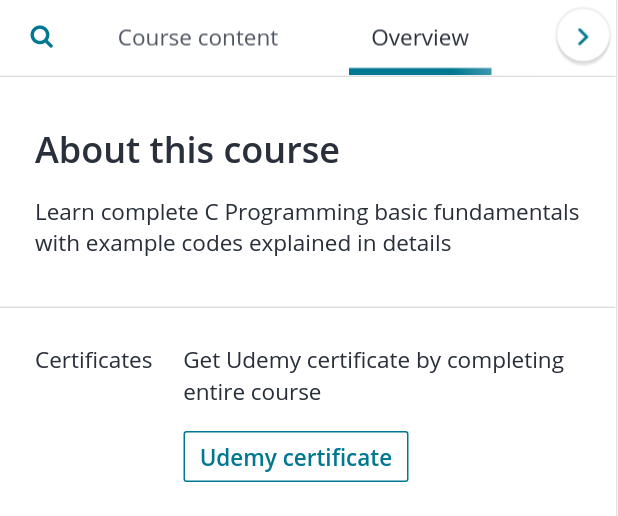
Task: Click the right chevron to show more tabs
Action: (x=583, y=37)
